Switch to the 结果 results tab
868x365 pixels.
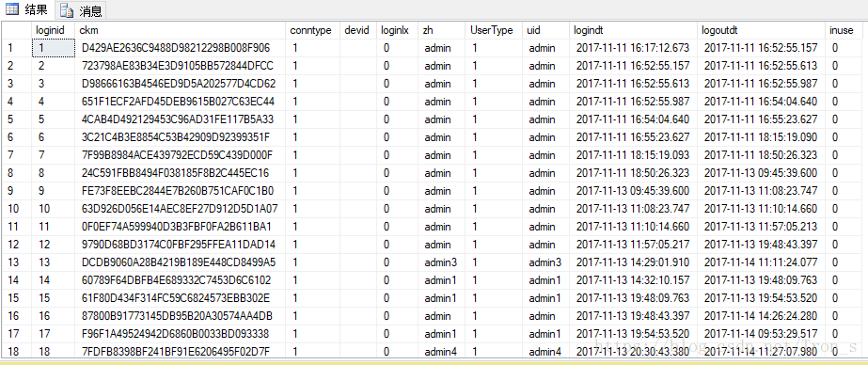pos(27,9)
